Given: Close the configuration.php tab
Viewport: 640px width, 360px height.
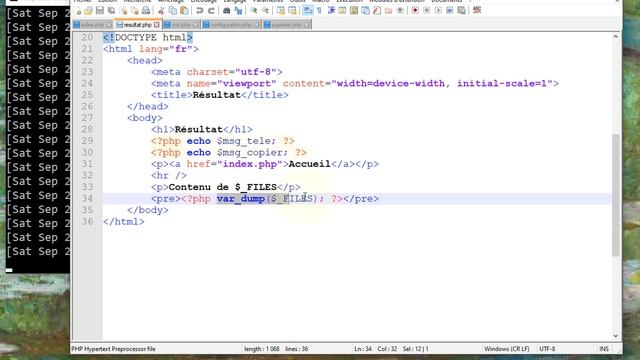Looking at the screenshot, I should tap(257, 25).
